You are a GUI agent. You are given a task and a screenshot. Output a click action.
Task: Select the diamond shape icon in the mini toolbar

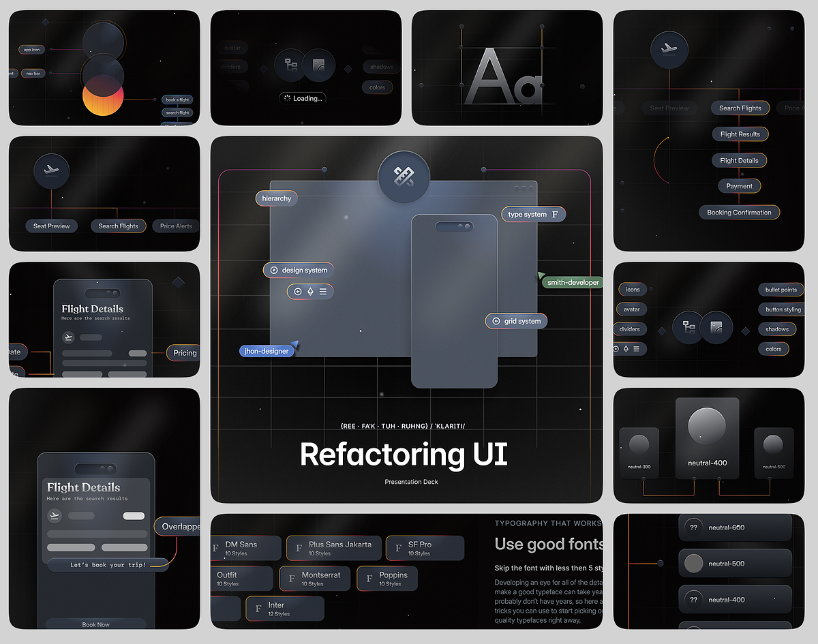(x=311, y=291)
